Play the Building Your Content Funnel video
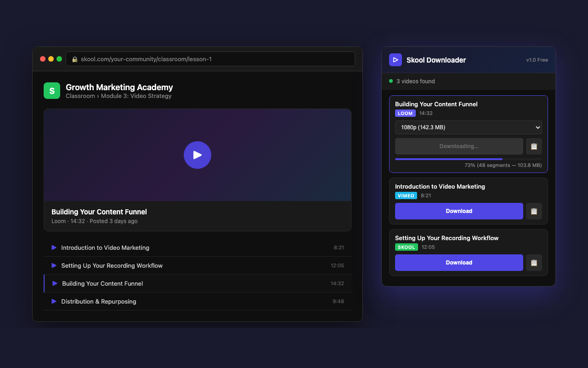The image size is (588, 368). (x=198, y=155)
